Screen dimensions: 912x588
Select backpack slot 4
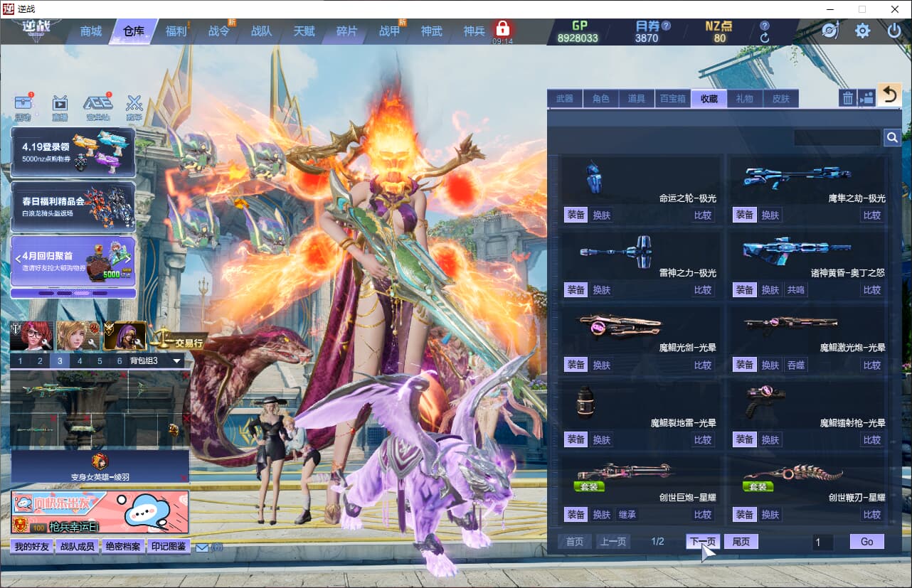(x=80, y=361)
